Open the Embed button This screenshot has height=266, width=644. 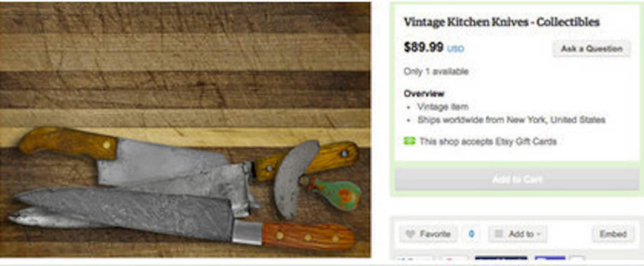click(x=613, y=234)
